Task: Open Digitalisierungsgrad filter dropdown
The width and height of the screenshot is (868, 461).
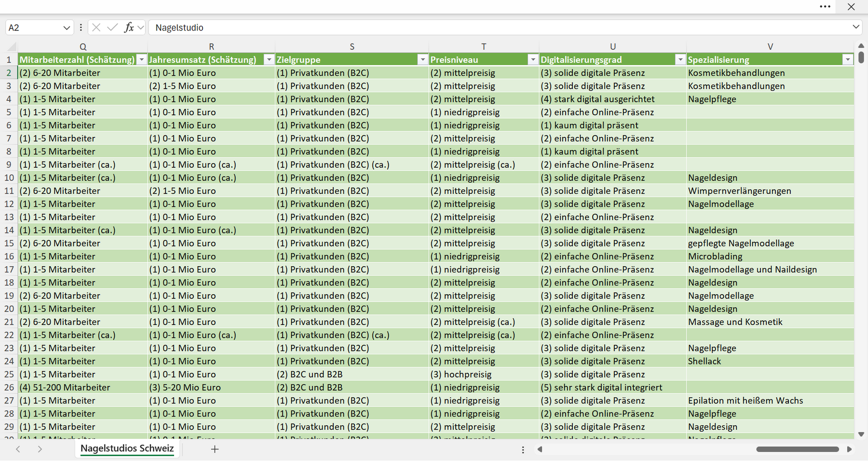Action: [x=680, y=60]
